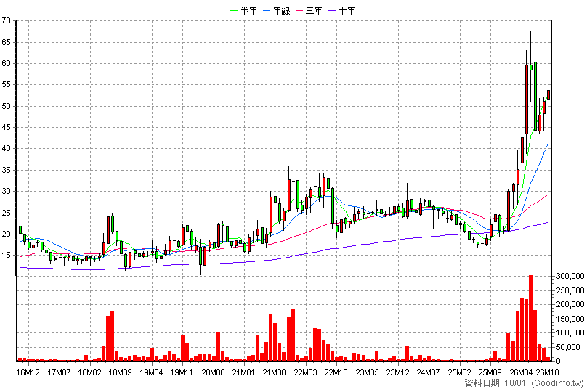Click the candlestick with highest wick near 69
Screen dimensions: 587x392
pos(535,96)
